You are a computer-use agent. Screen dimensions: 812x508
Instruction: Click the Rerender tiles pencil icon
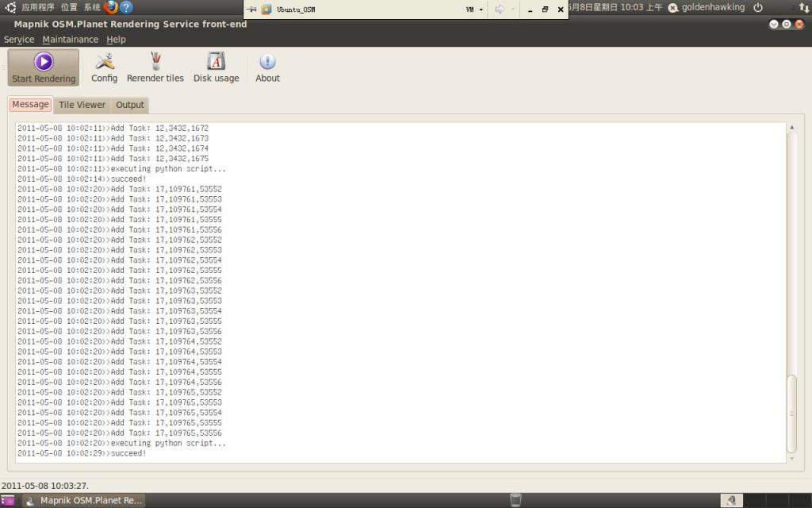click(x=155, y=61)
